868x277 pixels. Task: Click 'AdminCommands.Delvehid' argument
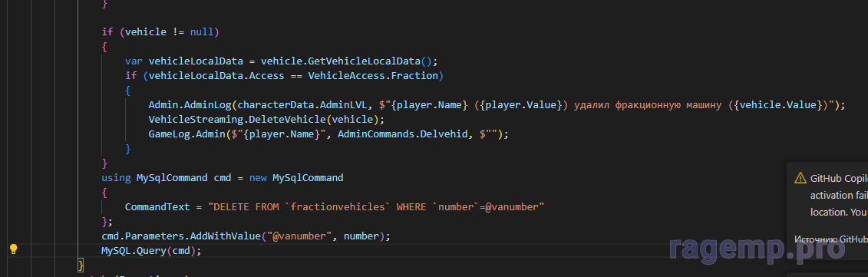click(x=402, y=134)
